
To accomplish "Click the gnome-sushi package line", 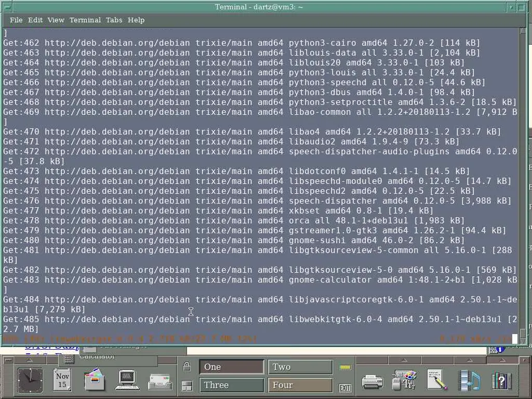I will (234, 240).
